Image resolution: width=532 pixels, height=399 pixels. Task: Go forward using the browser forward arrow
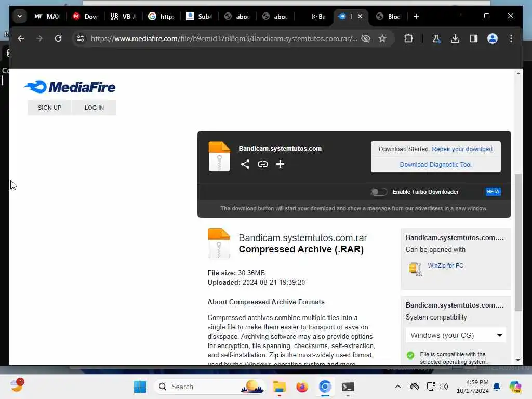pos(39,38)
